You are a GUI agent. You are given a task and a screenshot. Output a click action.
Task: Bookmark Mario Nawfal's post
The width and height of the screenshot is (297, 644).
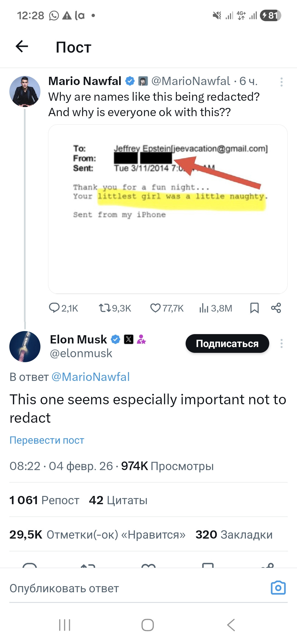[254, 308]
